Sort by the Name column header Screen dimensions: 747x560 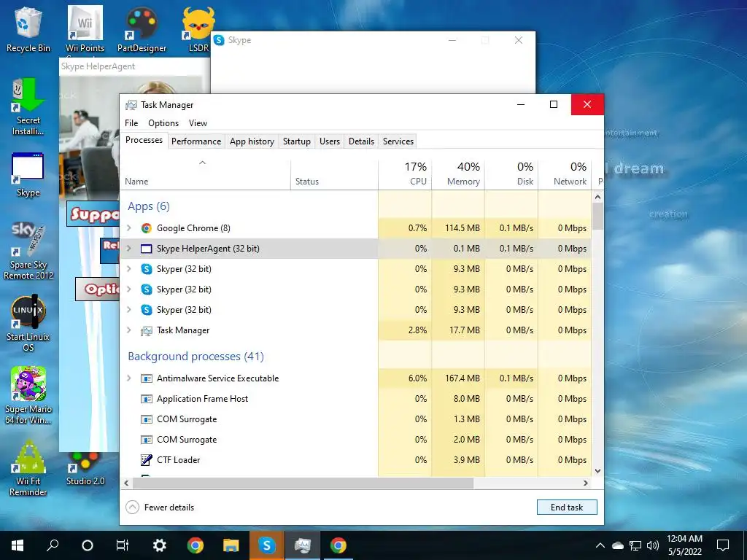[x=205, y=174]
